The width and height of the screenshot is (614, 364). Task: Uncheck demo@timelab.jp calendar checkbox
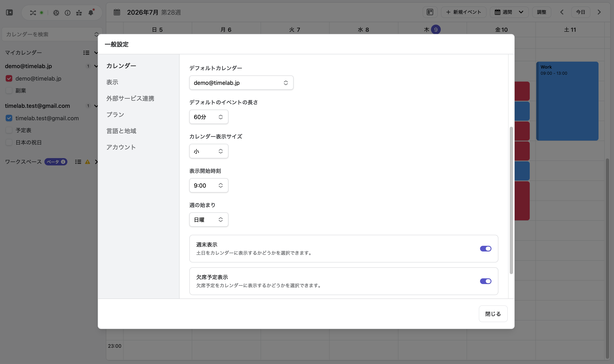coord(9,79)
